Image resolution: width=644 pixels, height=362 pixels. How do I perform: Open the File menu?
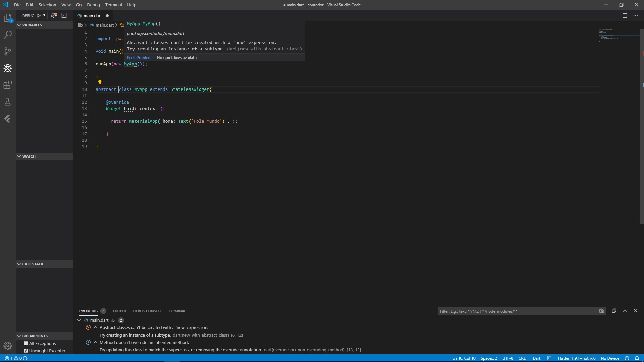[x=17, y=5]
